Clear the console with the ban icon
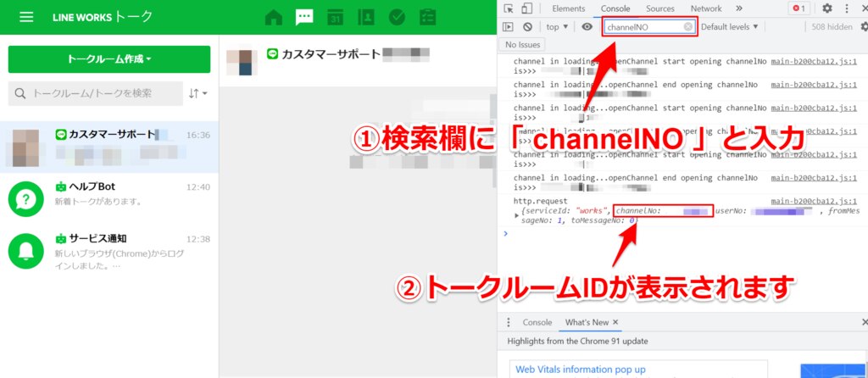 coord(527,26)
